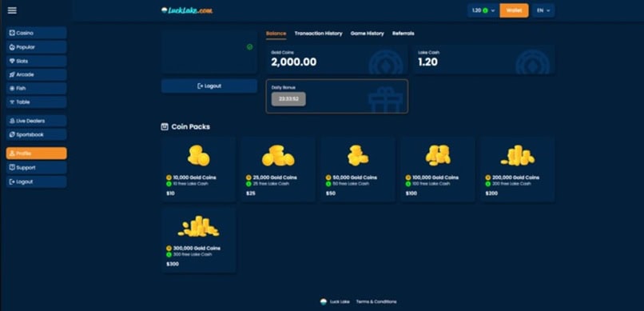The width and height of the screenshot is (644, 311).
Task: Switch to the Transaction History tab
Action: (318, 34)
